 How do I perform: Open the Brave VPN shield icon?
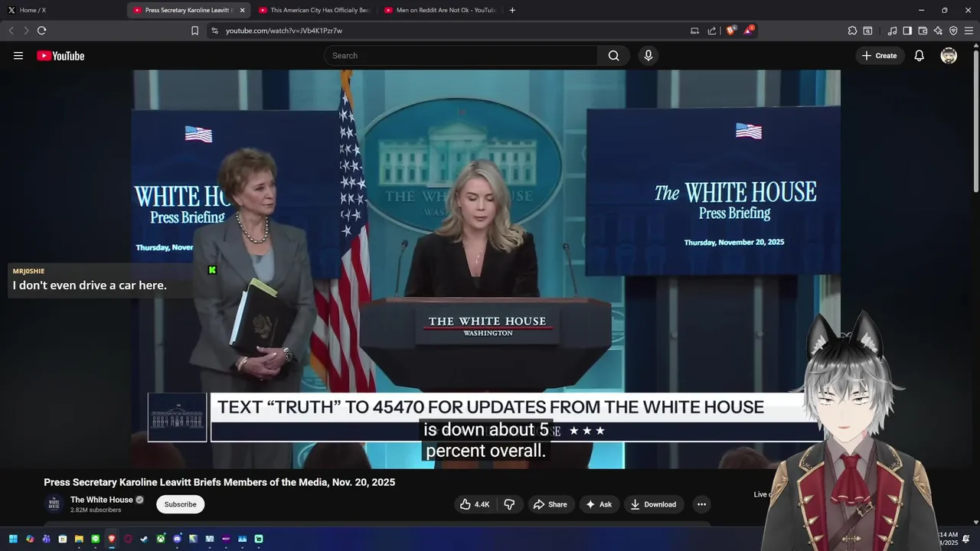click(x=953, y=31)
